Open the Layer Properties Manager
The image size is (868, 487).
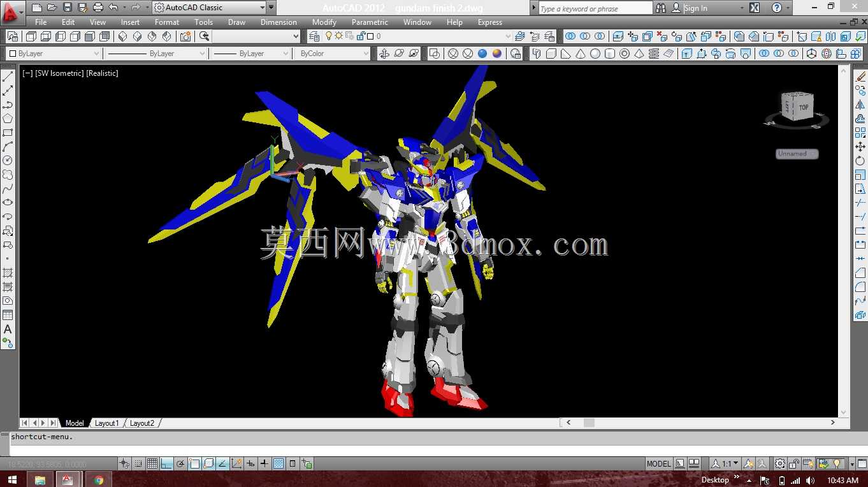tap(314, 36)
